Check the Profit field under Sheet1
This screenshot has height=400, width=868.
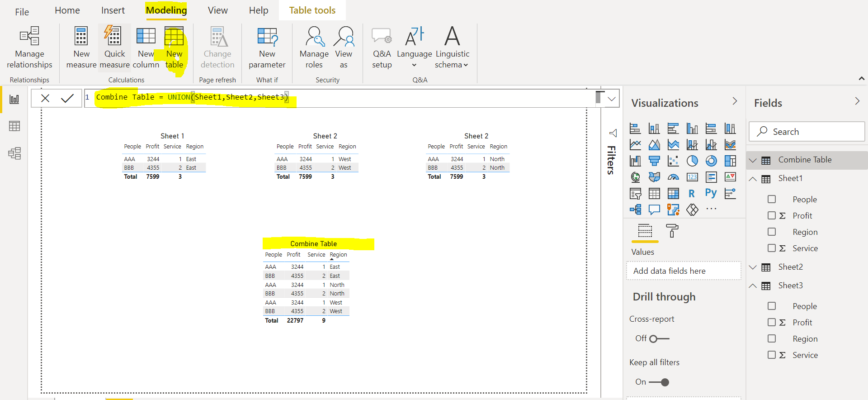pos(772,215)
